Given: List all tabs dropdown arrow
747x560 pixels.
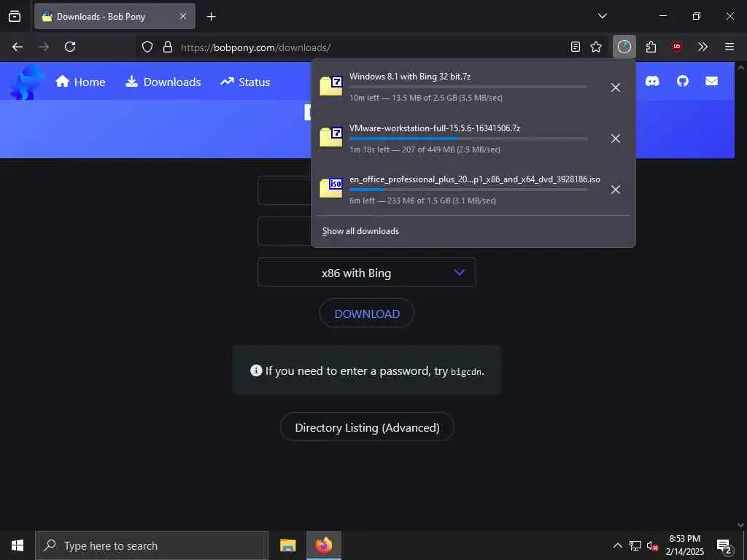Looking at the screenshot, I should click(x=602, y=16).
